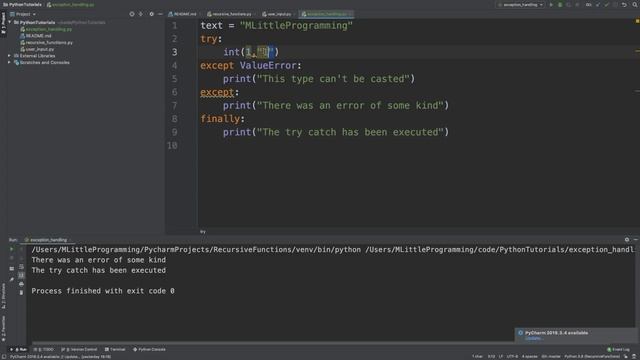This screenshot has height=360, width=640.
Task: Expand the External Libraries node
Action: tap(9, 56)
